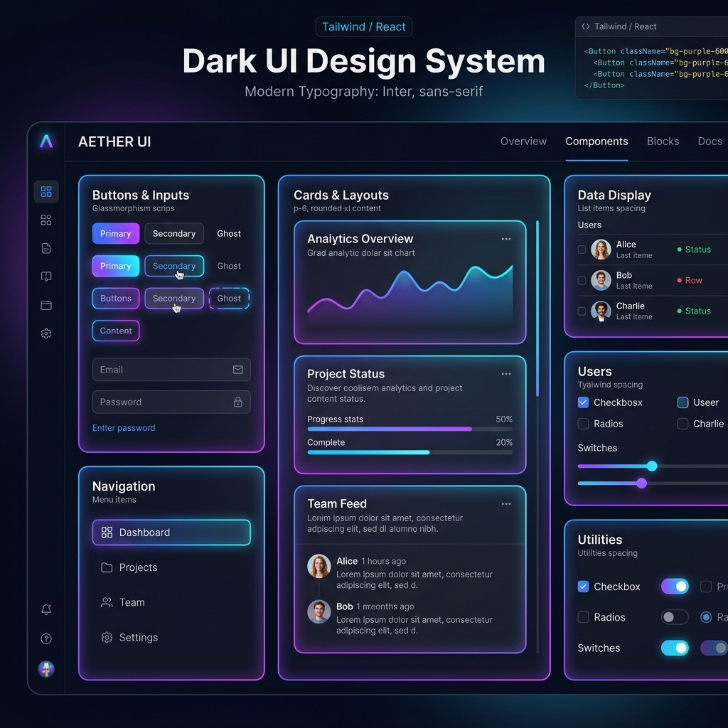This screenshot has height=728, width=728.
Task: Open the Analytics Overview three-dot menu
Action: tap(506, 239)
